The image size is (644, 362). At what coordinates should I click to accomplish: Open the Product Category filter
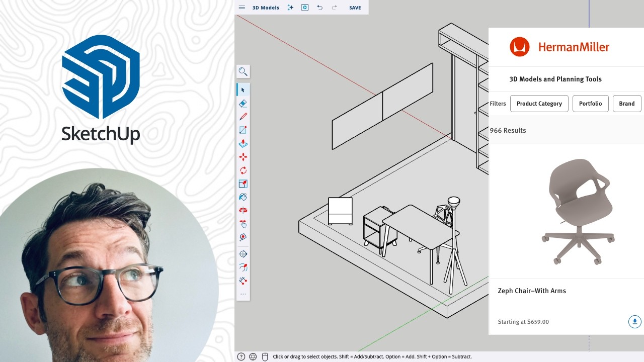point(539,104)
